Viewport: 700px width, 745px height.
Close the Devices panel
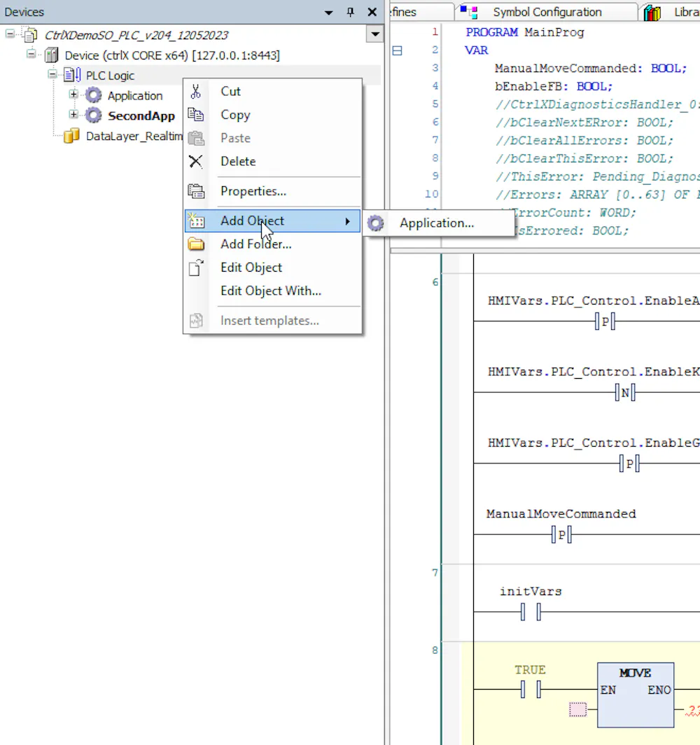[x=372, y=12]
